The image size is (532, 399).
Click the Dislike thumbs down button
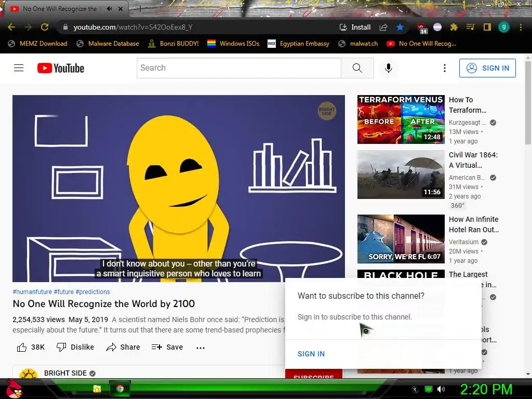pyautogui.click(x=75, y=347)
